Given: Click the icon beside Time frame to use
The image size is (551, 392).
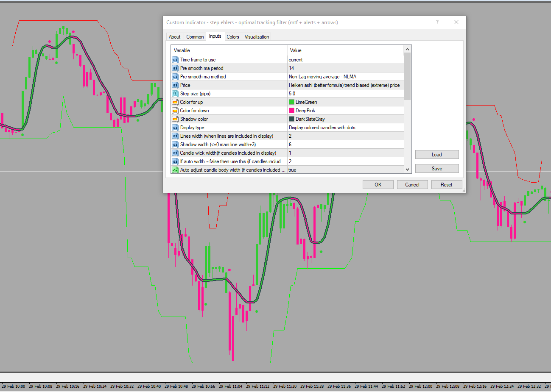Looking at the screenshot, I should tap(175, 60).
